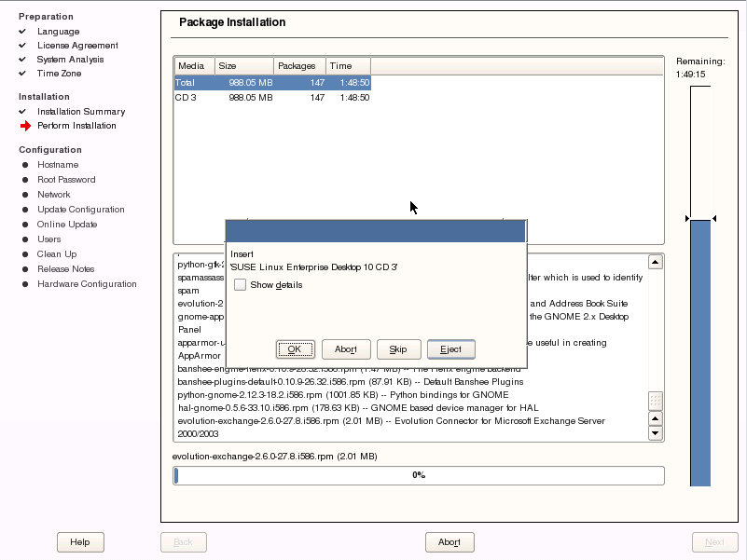Screen dimensions: 747x560
Task: Click the Installation Summary step
Action: 81,112
